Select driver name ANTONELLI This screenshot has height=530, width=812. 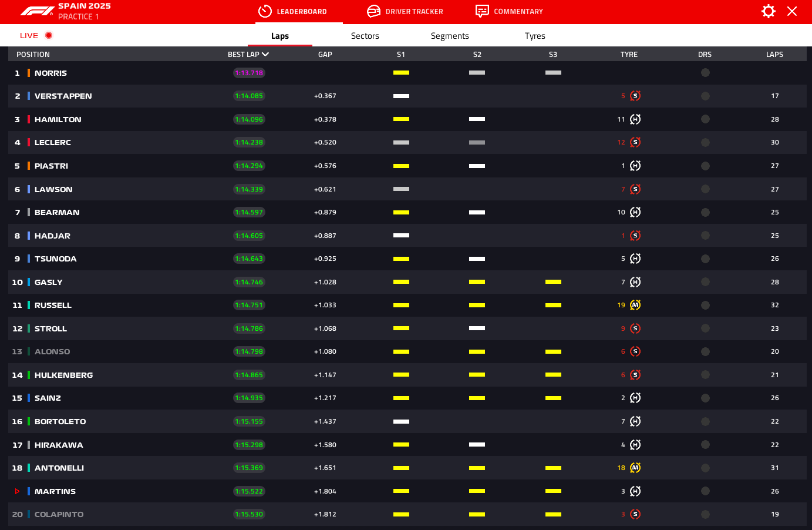(59, 468)
